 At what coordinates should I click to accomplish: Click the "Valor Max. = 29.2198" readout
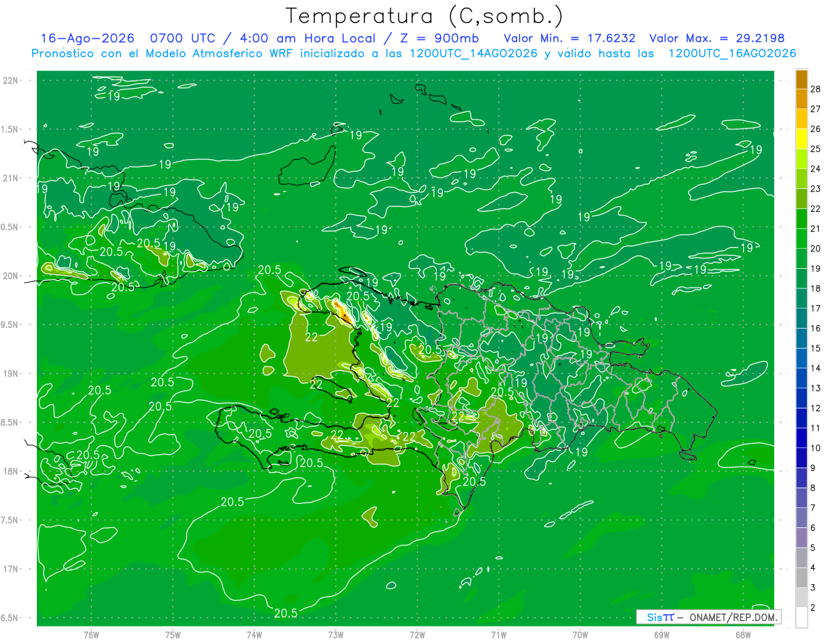[x=717, y=38]
